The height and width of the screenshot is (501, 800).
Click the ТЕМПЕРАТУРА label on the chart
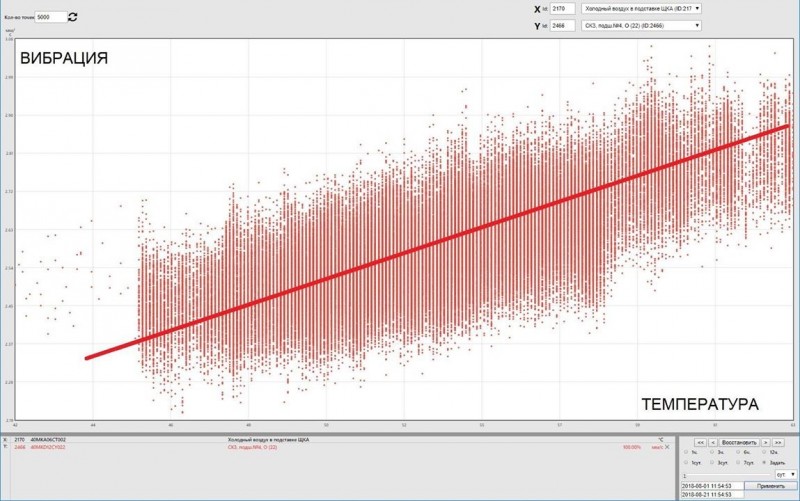699,404
